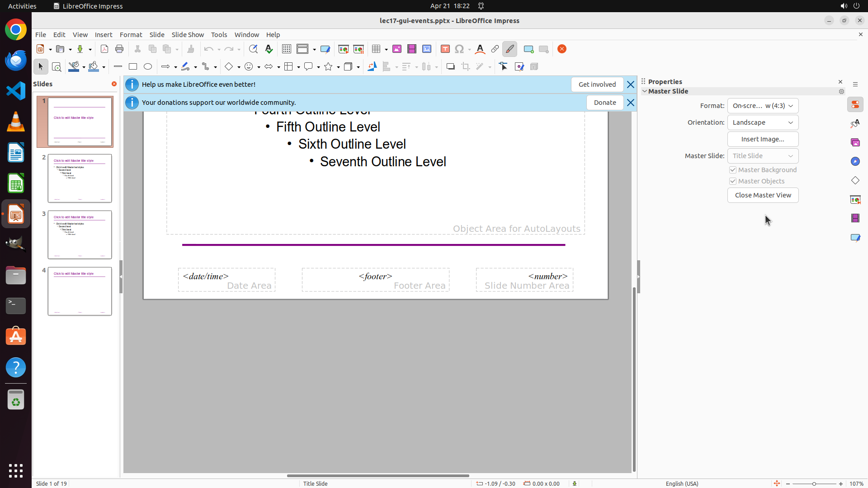The width and height of the screenshot is (868, 488).
Task: Toggle the Master Background checkbox
Action: [733, 170]
